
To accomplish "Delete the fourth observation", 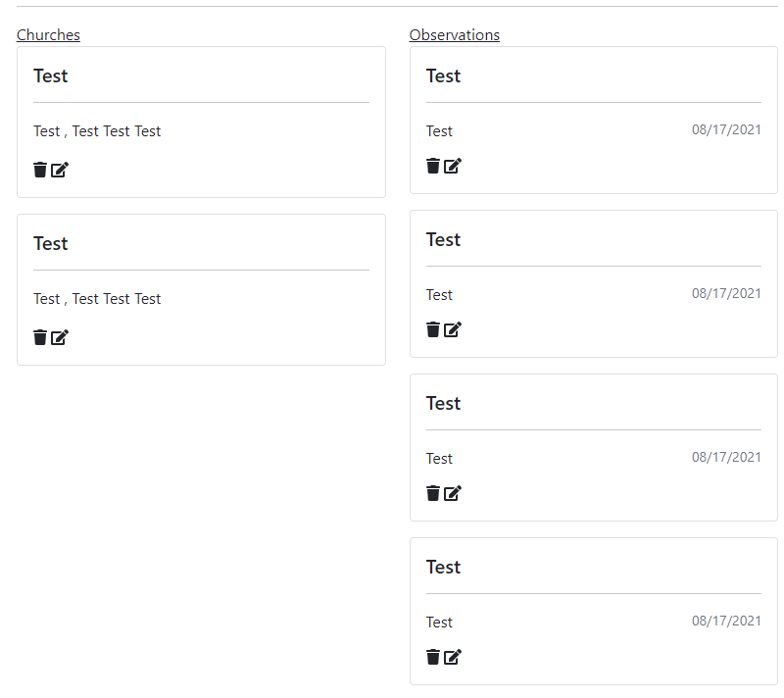I will [x=432, y=657].
